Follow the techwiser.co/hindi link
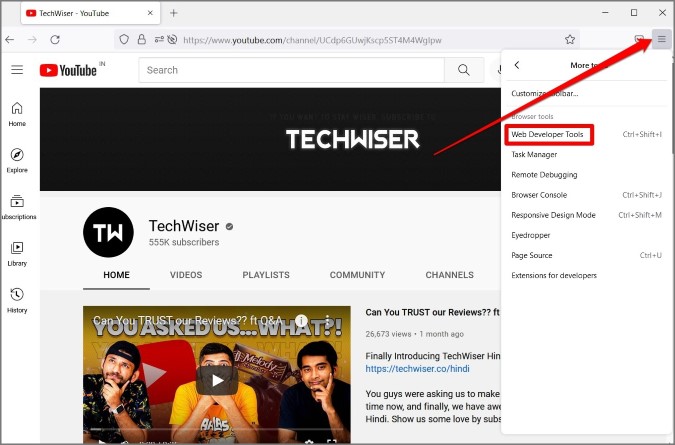 tap(417, 369)
